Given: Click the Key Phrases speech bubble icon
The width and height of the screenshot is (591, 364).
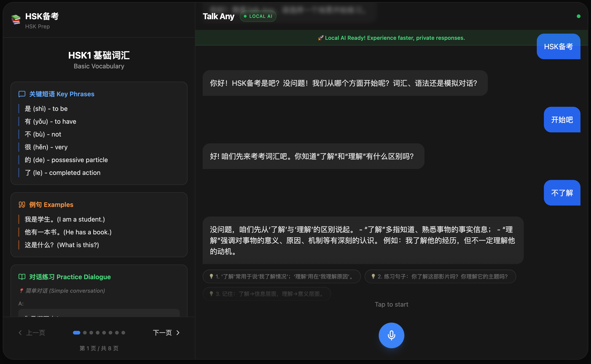Looking at the screenshot, I should pyautogui.click(x=22, y=94).
